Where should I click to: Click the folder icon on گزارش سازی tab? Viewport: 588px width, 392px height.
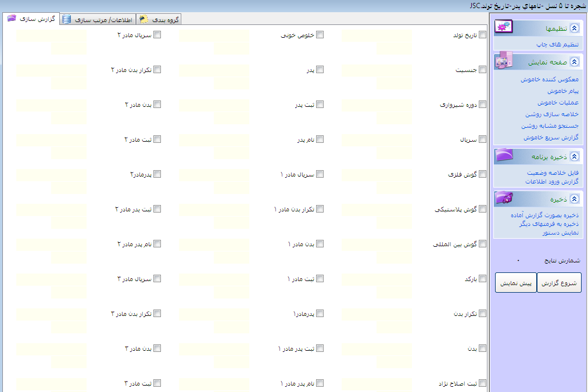point(12,18)
